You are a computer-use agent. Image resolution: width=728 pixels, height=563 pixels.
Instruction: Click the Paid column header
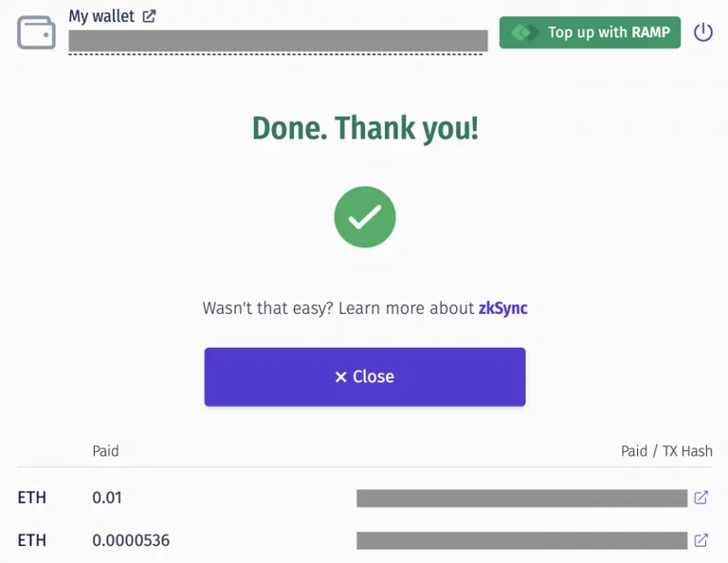[105, 451]
